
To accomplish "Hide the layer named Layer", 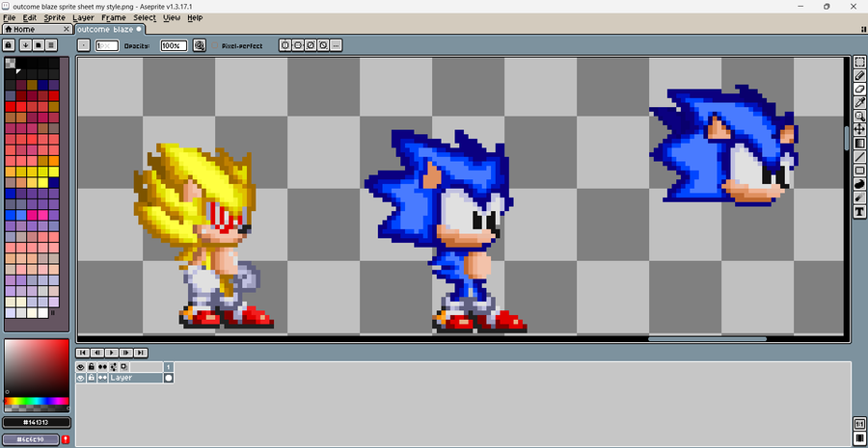I will 81,378.
